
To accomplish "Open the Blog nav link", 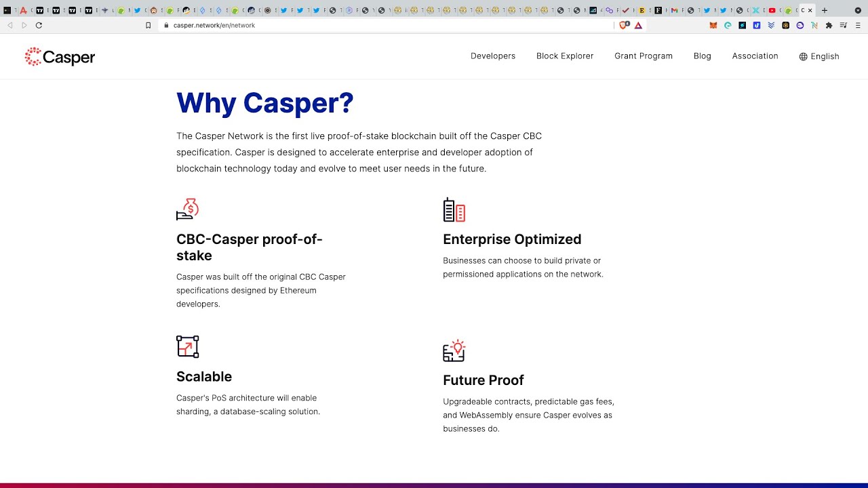I will pyautogui.click(x=703, y=56).
